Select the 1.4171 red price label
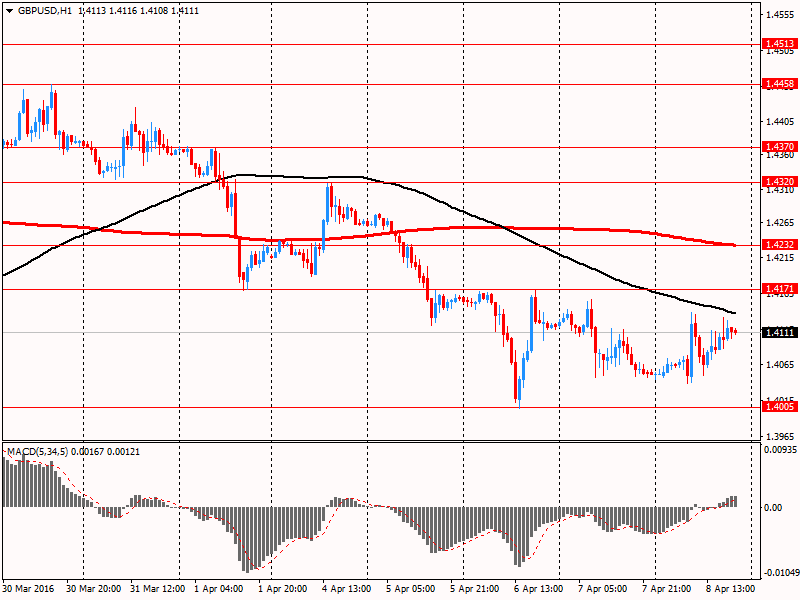 [x=780, y=289]
